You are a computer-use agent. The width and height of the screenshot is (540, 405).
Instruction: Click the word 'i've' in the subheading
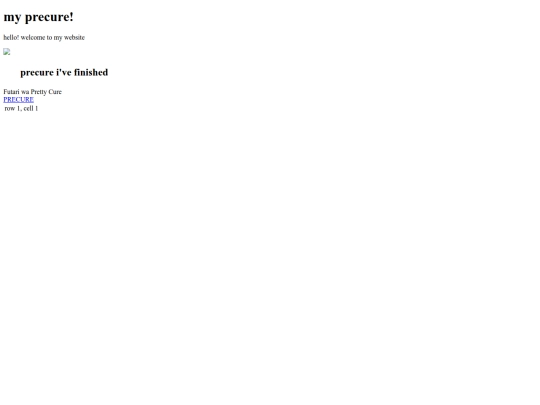[x=64, y=72]
